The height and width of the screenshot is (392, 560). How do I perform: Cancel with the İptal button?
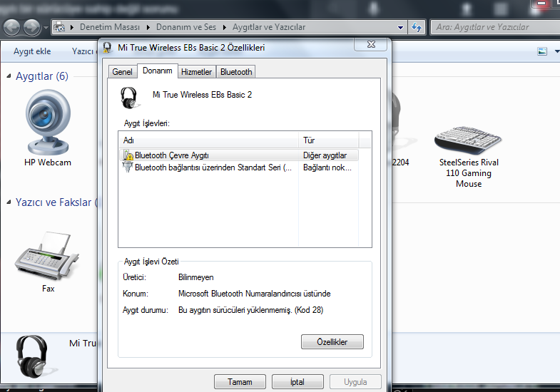[x=297, y=381]
